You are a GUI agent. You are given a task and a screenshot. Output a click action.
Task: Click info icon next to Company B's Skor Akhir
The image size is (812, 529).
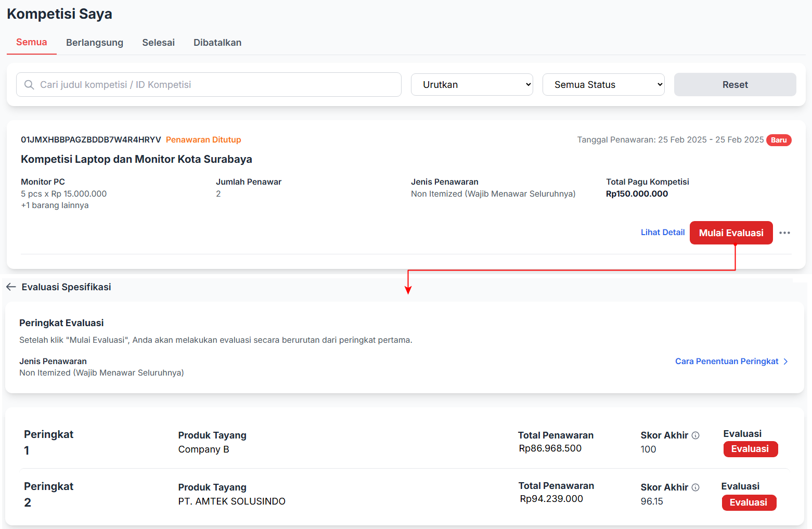click(695, 435)
